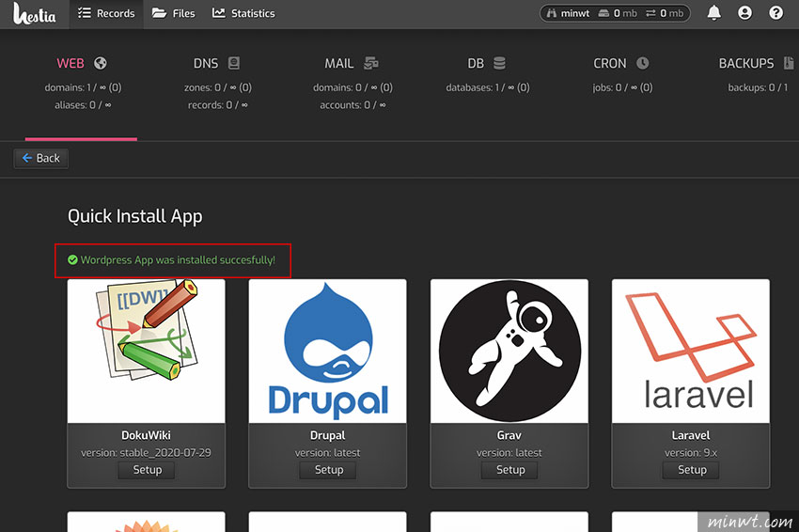Click the DB databases count text
Screen dimensions: 799x532
488,87
